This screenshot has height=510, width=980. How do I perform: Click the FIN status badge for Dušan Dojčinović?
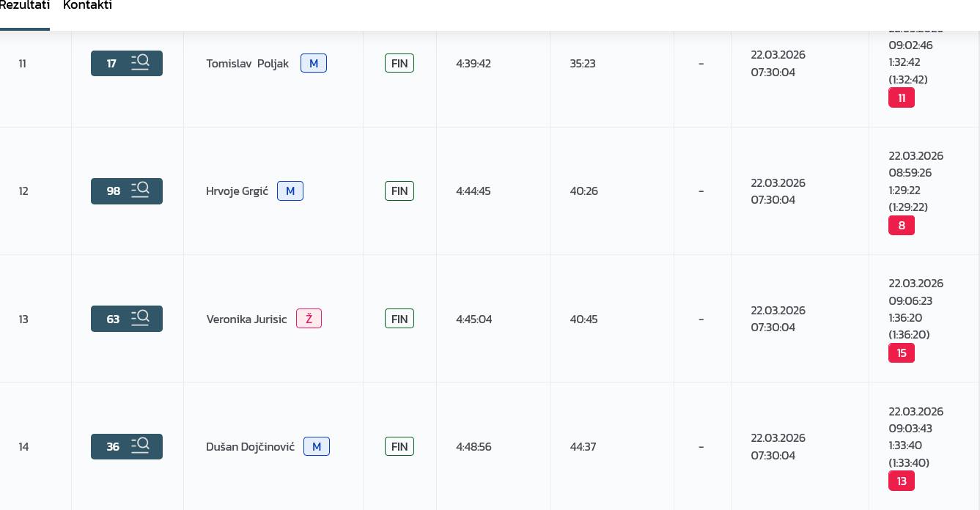[399, 446]
